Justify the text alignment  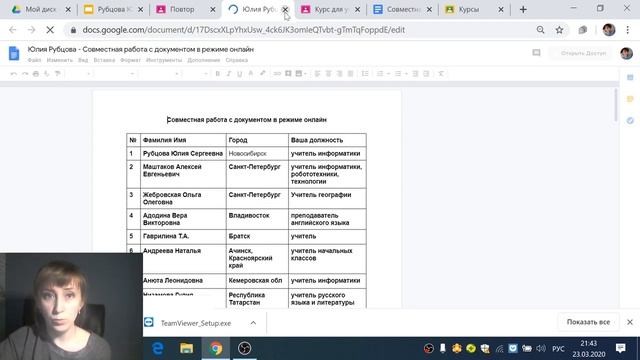coord(350,74)
